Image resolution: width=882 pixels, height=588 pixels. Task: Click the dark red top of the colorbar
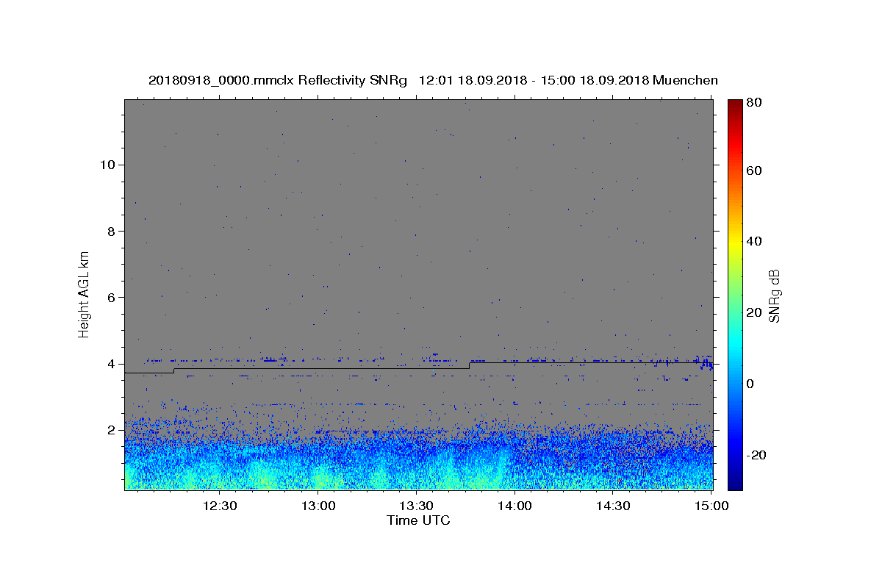[x=735, y=104]
